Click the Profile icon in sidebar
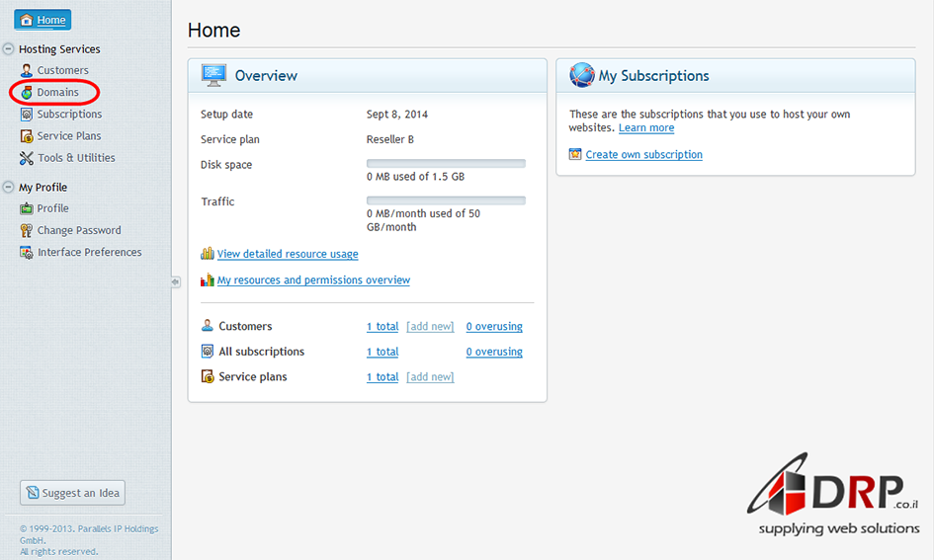 [27, 208]
